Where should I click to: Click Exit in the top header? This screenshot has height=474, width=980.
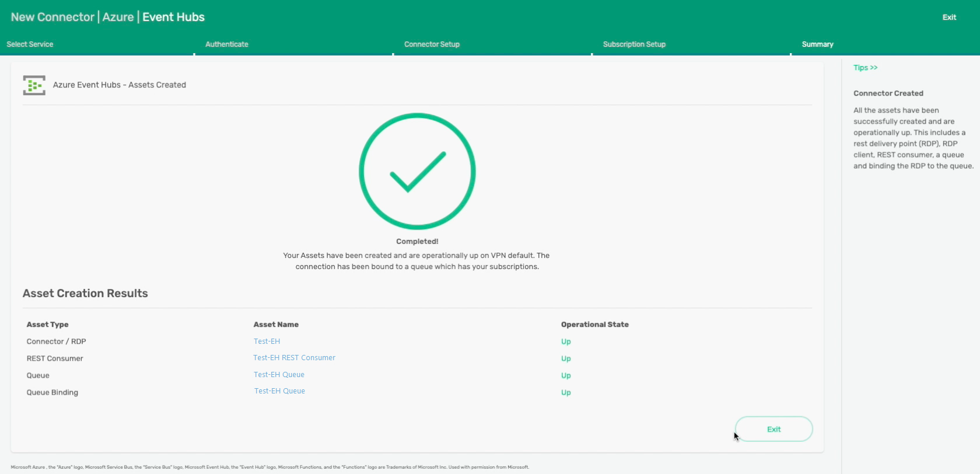click(949, 18)
